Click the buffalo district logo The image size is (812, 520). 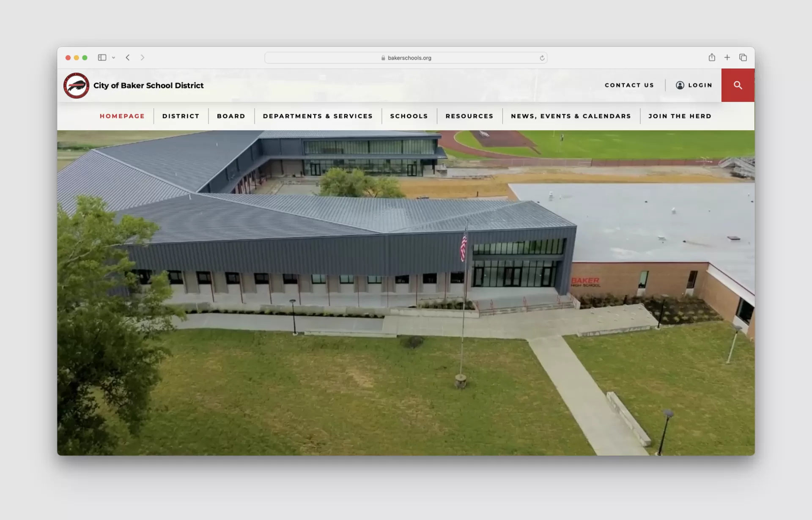76,85
